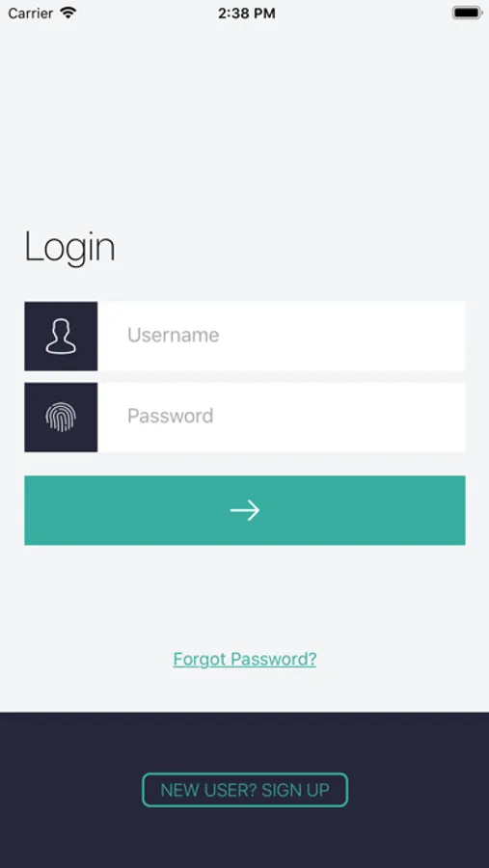Screen dimensions: 489x868
Task: Tap the Carrier label in status bar
Action: (x=31, y=14)
